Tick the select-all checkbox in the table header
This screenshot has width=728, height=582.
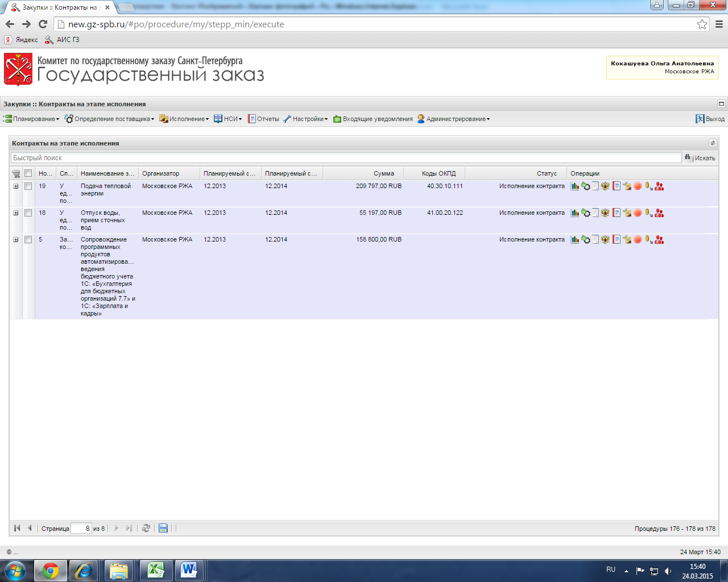[28, 173]
